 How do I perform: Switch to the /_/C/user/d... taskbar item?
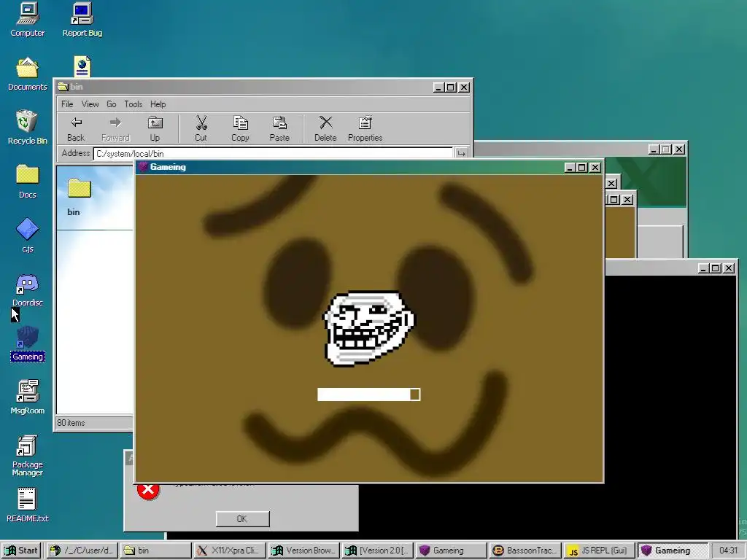click(82, 551)
